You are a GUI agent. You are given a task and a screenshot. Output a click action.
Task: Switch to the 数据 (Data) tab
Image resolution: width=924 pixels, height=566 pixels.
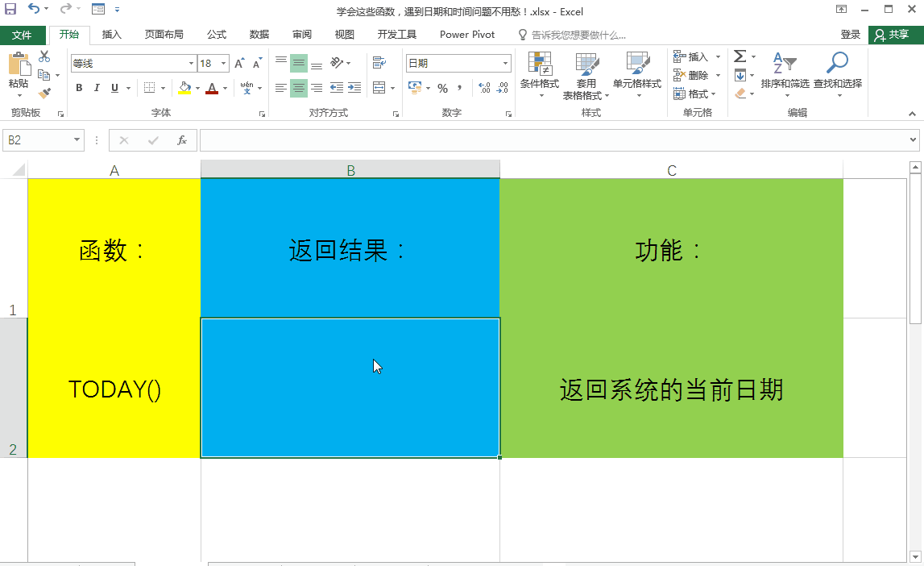click(259, 35)
